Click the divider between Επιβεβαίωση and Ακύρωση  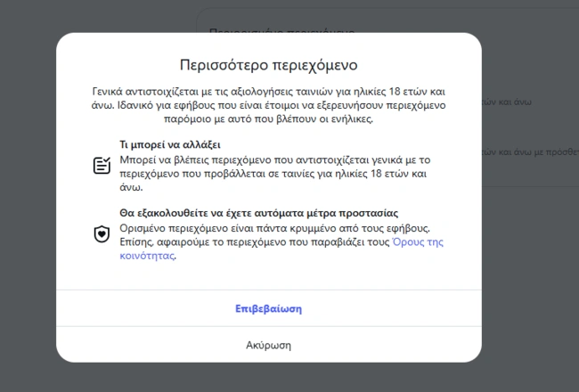(268, 327)
